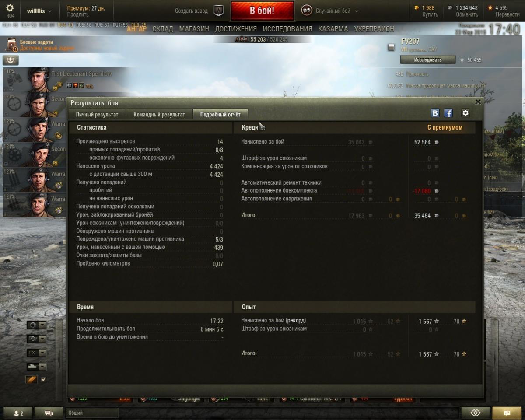The image size is (525, 420).
Task: Select the Подробный отчёт tab
Action: (220, 115)
